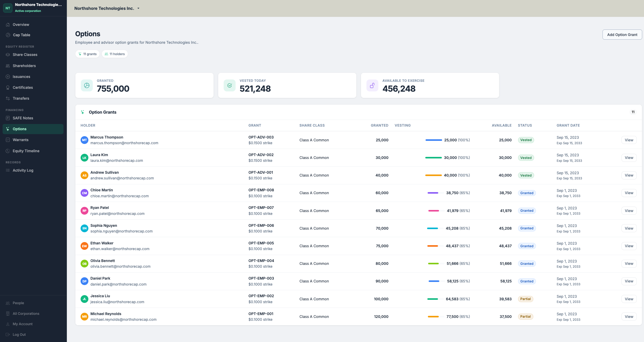
Task: Open Activity Log from sidebar
Action: click(23, 170)
